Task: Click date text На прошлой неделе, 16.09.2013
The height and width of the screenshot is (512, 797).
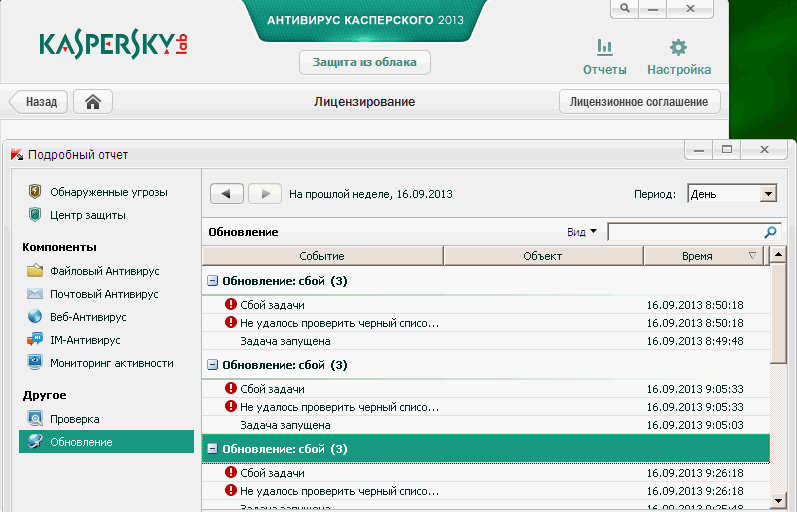Action: 371,194
